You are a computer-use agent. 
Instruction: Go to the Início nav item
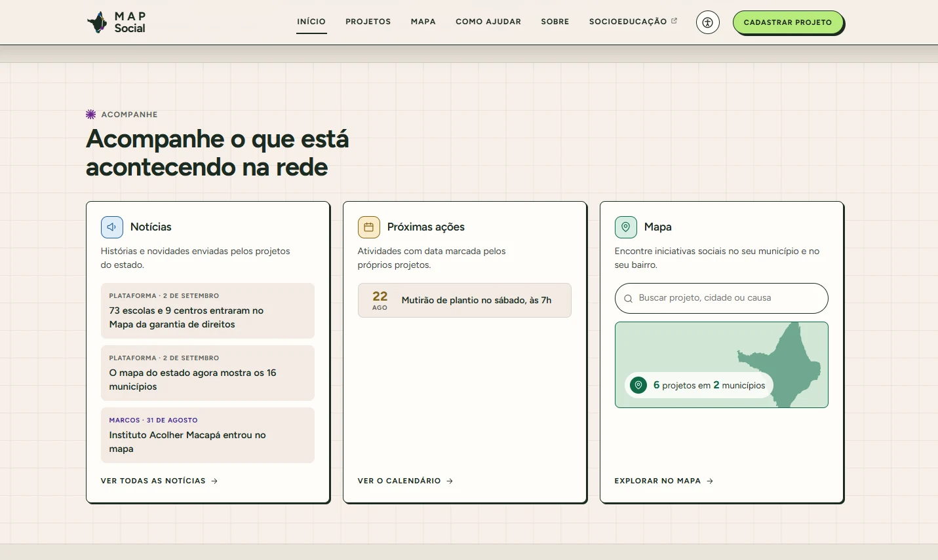tap(311, 22)
